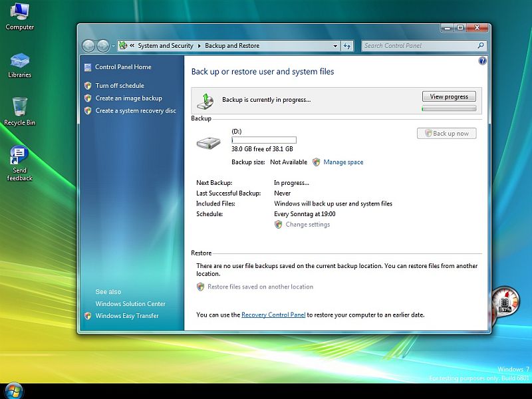Screen dimensions: 532x399
Task: Click the shield beside Create a system recovery disc
Action: [88, 110]
